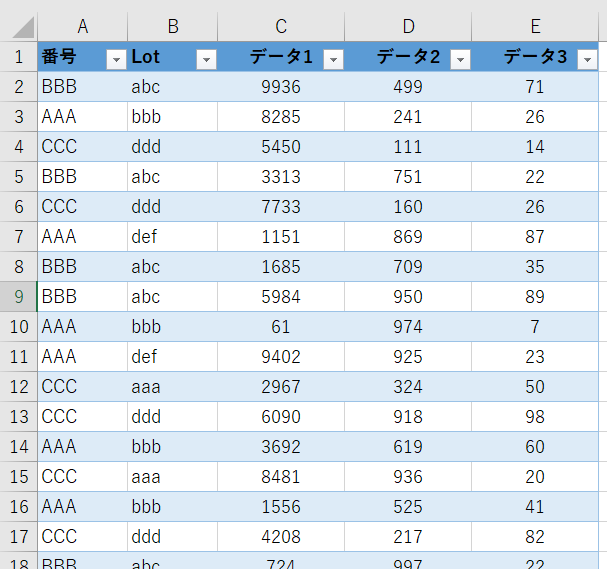This screenshot has width=607, height=569.
Task: Click cell with value 751
Action: 408,177
